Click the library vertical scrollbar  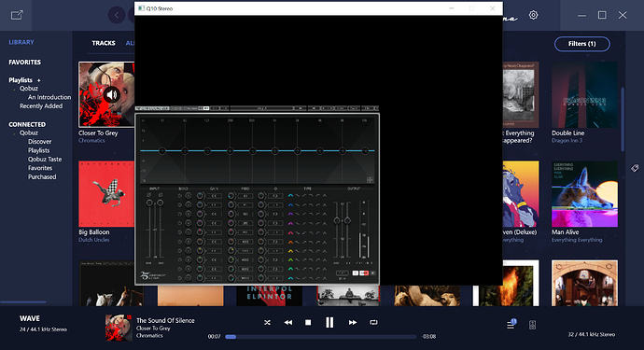pos(623,119)
